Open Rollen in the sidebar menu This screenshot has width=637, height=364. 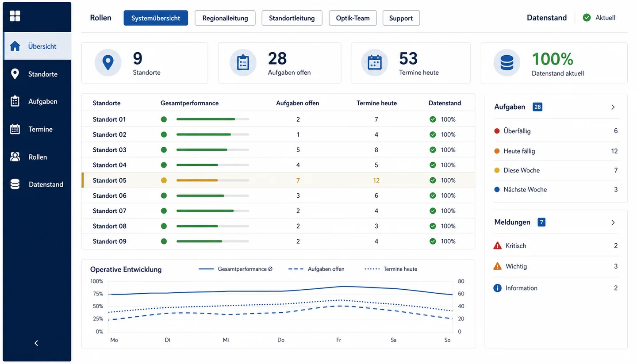click(38, 157)
